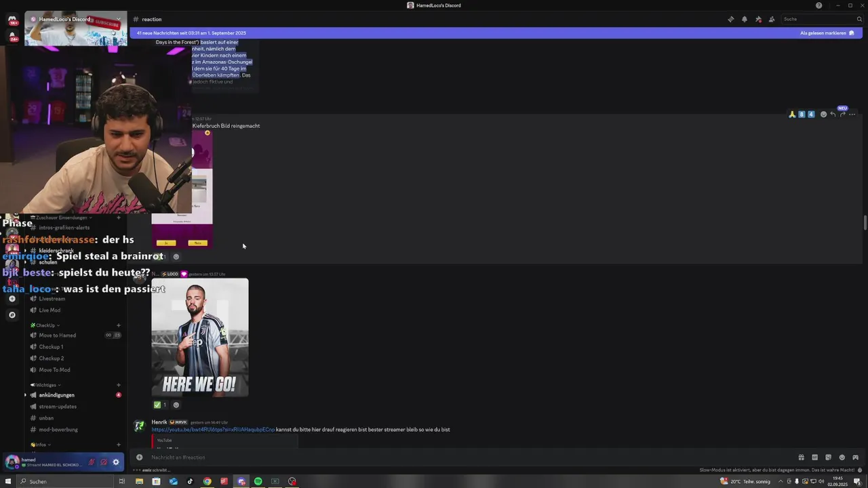Open the purple attached image thumbnail

182,189
